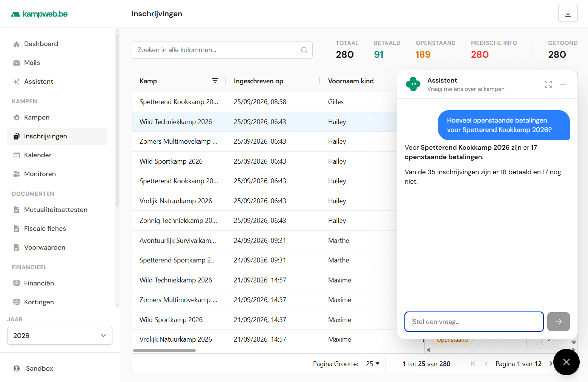Click the search magnifier icon

coord(304,50)
